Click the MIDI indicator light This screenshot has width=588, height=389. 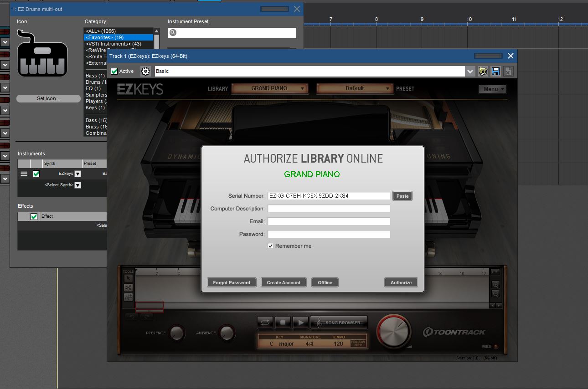click(496, 347)
